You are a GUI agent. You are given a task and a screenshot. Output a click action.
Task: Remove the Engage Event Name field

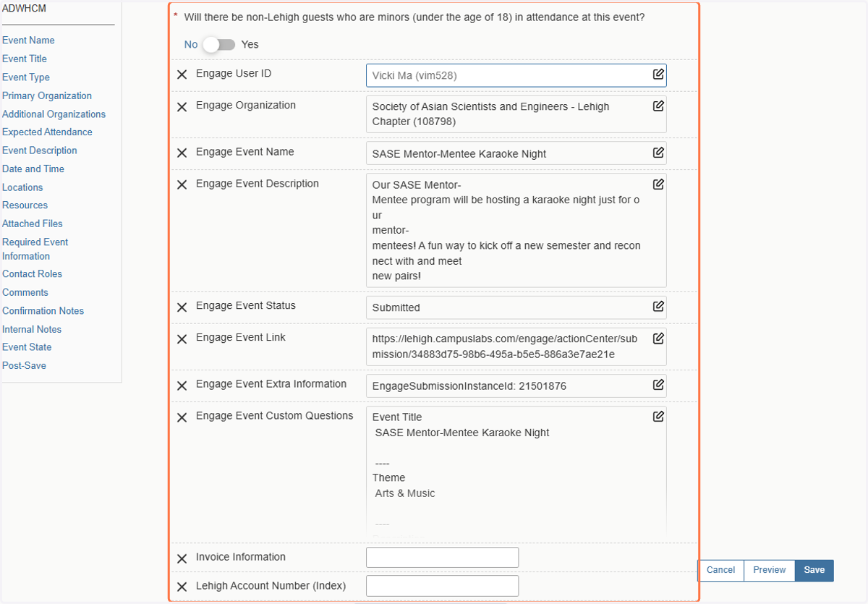182,153
